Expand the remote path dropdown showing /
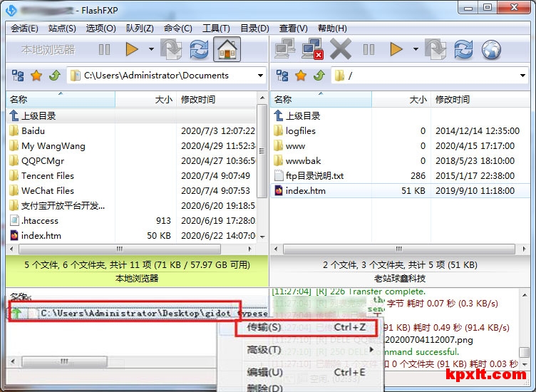 coord(522,76)
